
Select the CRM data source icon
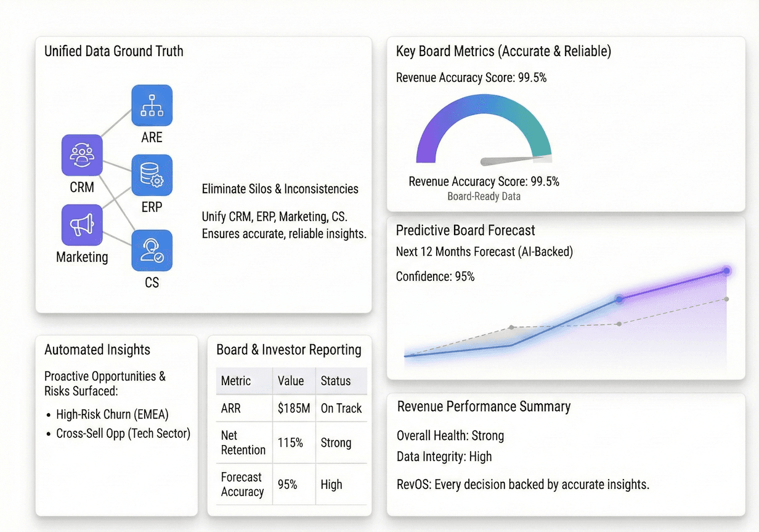tap(82, 155)
